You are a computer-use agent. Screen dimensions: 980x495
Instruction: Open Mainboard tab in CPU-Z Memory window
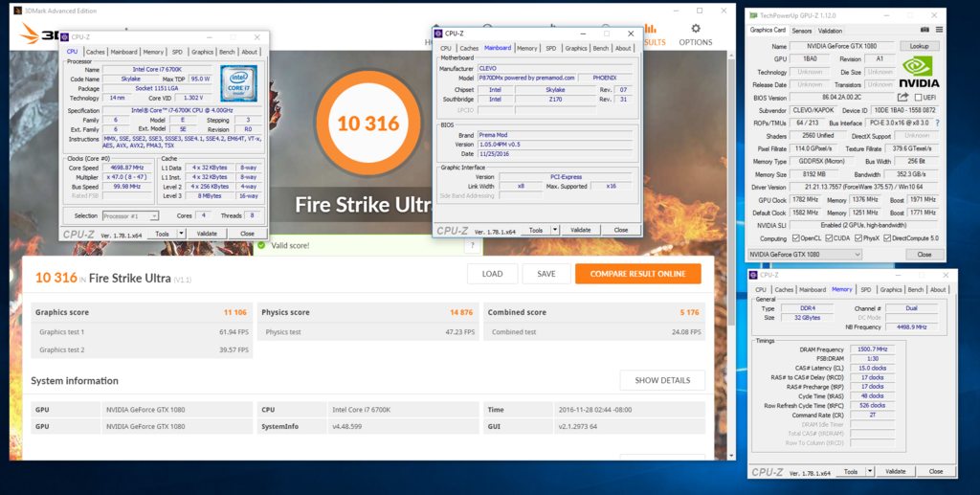coord(813,289)
